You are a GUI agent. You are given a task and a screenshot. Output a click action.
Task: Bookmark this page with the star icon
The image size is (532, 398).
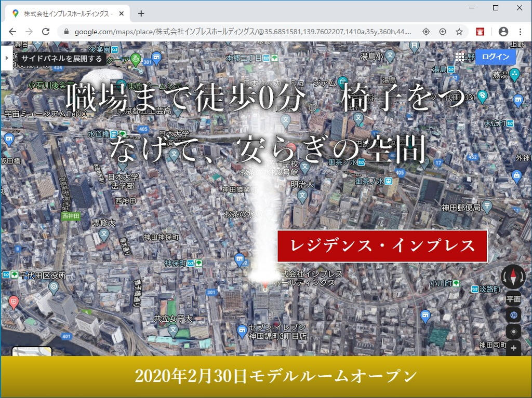point(460,31)
